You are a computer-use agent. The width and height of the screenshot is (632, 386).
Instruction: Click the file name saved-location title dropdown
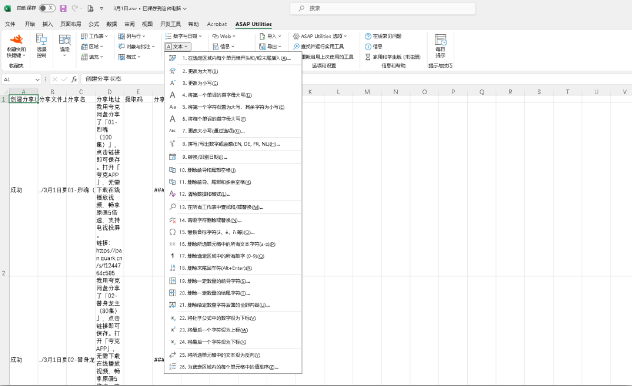coord(150,8)
